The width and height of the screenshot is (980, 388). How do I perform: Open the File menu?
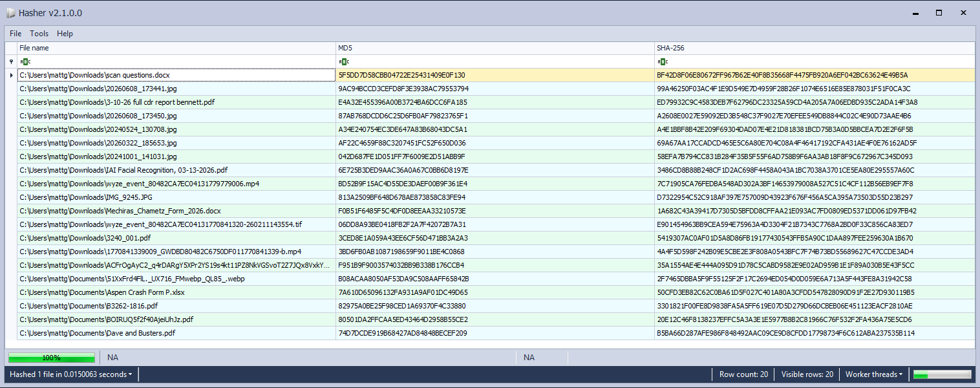(16, 34)
